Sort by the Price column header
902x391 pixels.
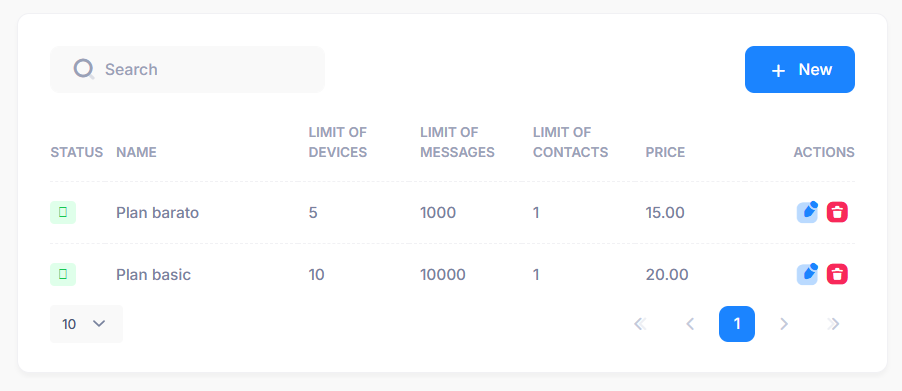pyautogui.click(x=665, y=152)
